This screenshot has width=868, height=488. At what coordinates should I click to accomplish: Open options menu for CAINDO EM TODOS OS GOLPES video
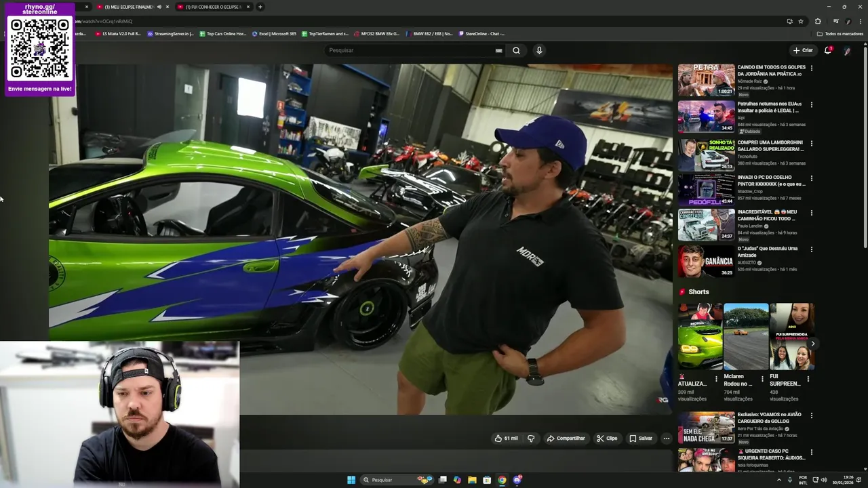811,68
